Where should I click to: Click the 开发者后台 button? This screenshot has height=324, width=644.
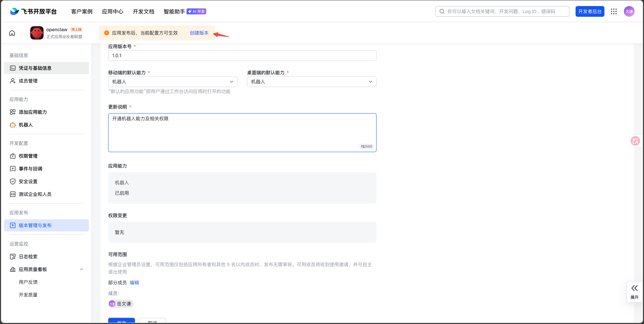[590, 11]
